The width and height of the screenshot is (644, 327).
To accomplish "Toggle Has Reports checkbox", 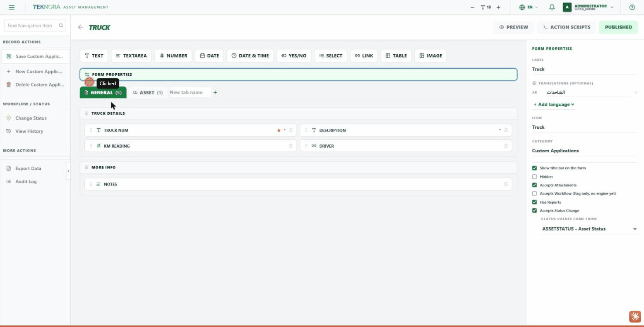I will click(534, 202).
